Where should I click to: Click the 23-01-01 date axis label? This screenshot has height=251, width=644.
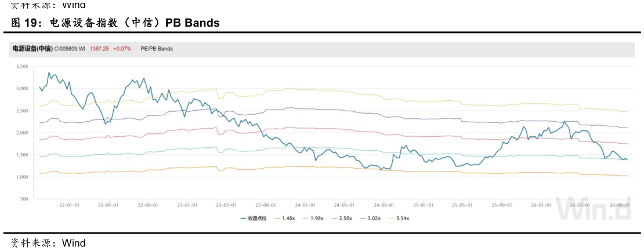pyautogui.click(x=187, y=205)
